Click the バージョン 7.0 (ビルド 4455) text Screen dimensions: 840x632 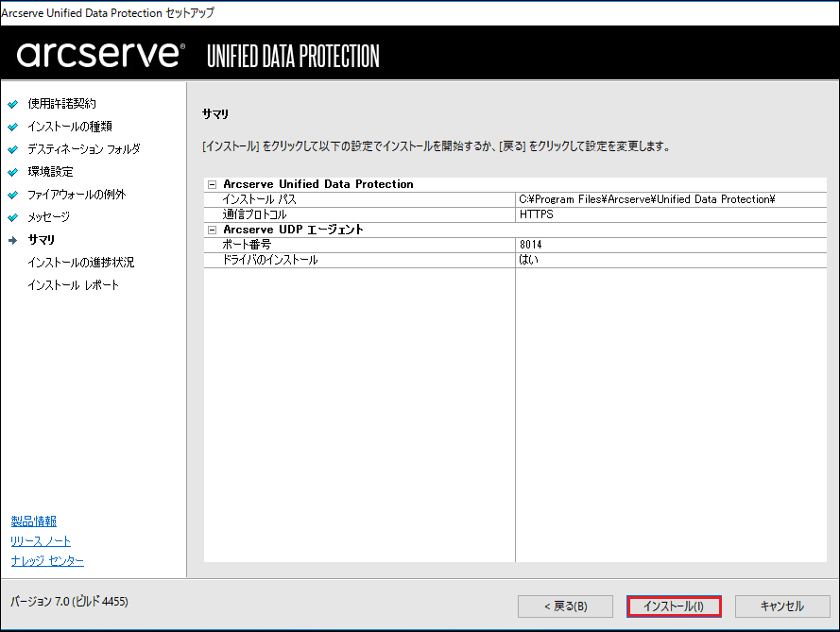click(69, 602)
